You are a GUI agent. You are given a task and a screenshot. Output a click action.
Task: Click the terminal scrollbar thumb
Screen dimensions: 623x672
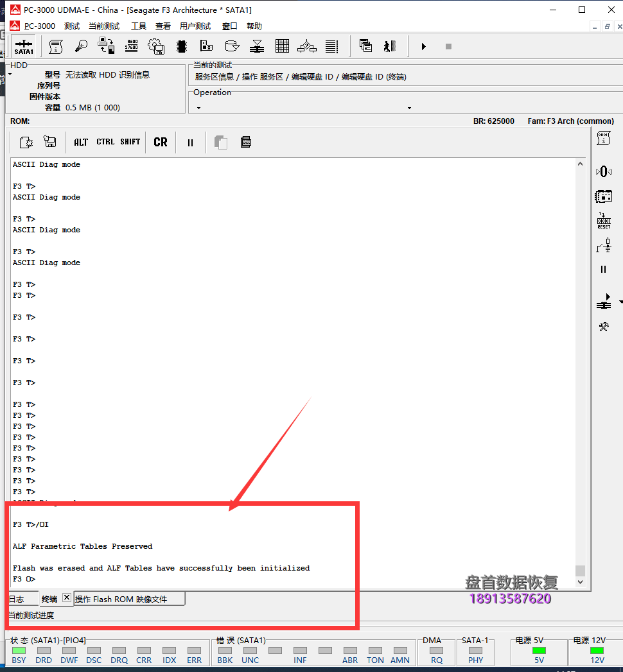point(580,571)
